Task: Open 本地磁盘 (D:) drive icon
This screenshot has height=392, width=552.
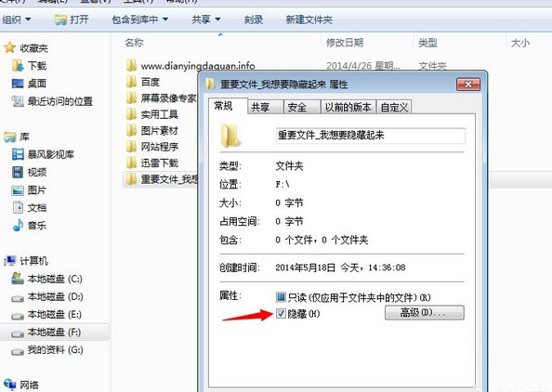Action: pyautogui.click(x=18, y=298)
